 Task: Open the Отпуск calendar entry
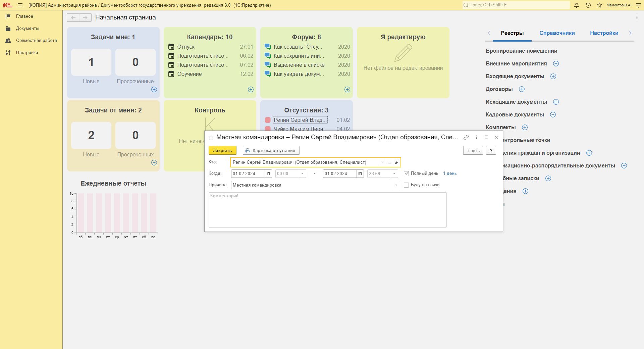(186, 47)
